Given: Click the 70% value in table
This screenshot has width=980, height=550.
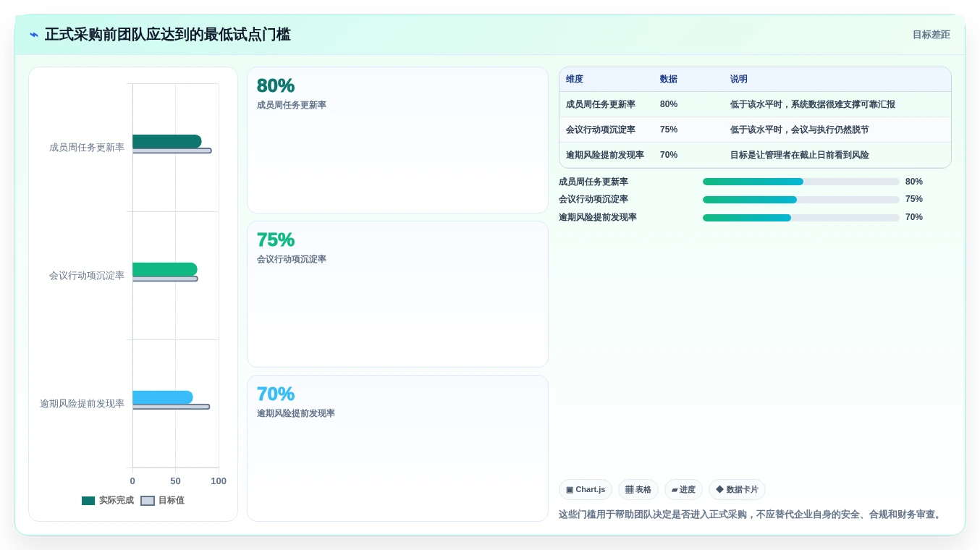Looking at the screenshot, I should tap(669, 155).
